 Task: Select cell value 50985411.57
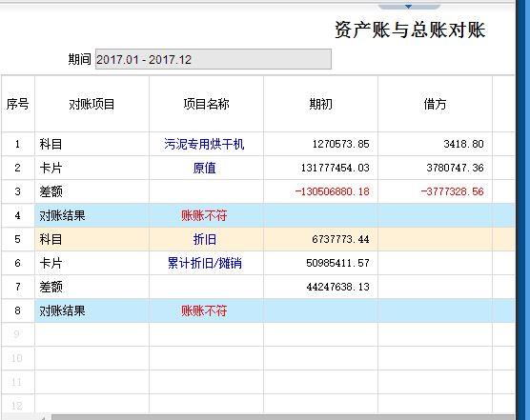337,263
